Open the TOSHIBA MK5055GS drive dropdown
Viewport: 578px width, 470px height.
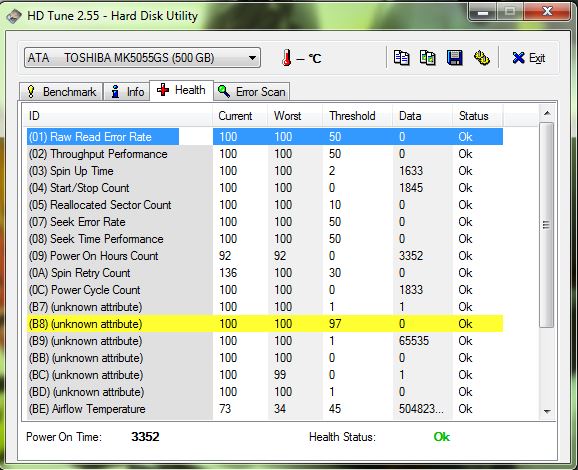pos(142,58)
